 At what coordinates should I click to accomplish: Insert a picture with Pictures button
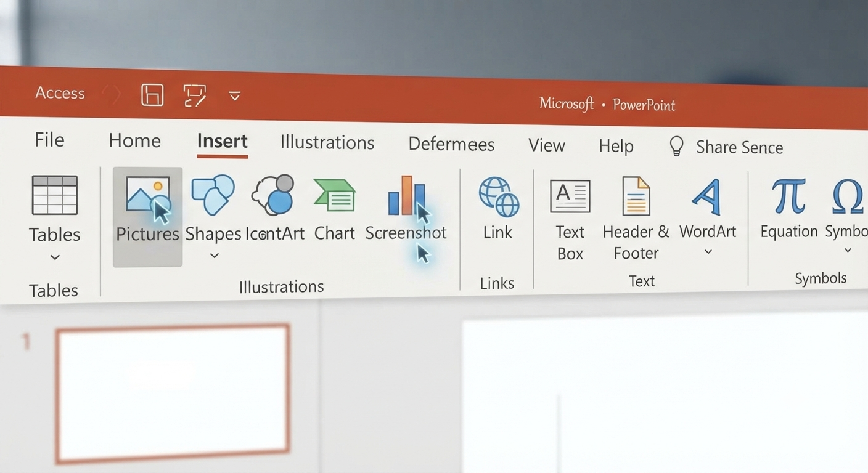147,217
